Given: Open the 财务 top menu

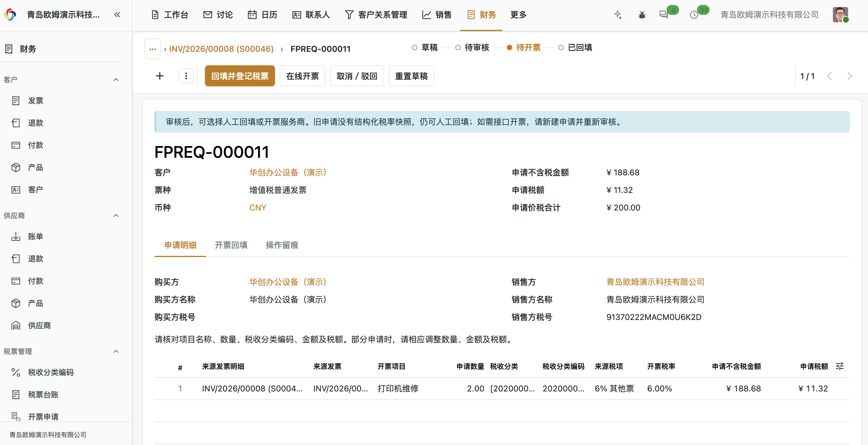Looking at the screenshot, I should point(481,15).
